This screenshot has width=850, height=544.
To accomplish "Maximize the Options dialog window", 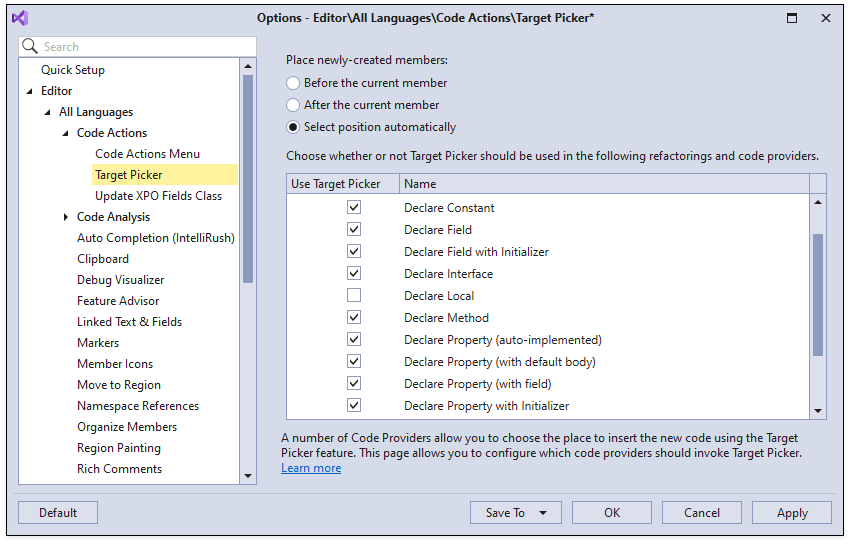I will (792, 18).
